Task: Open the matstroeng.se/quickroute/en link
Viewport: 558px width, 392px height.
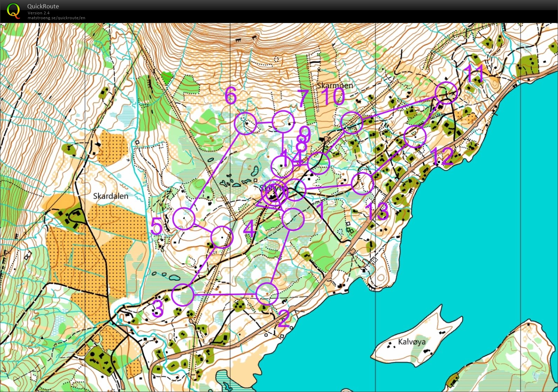Action: [x=56, y=18]
